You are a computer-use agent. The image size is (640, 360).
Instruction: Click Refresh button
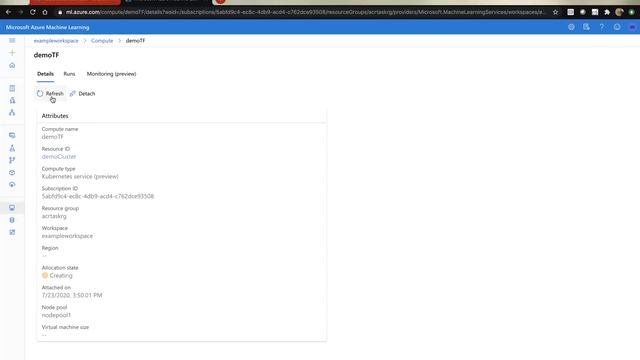(x=50, y=93)
